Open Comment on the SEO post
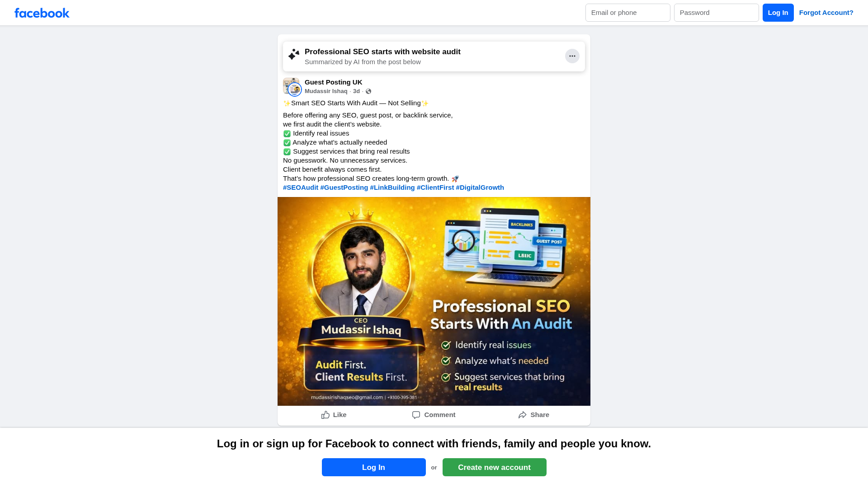868x488 pixels. pos(434,415)
